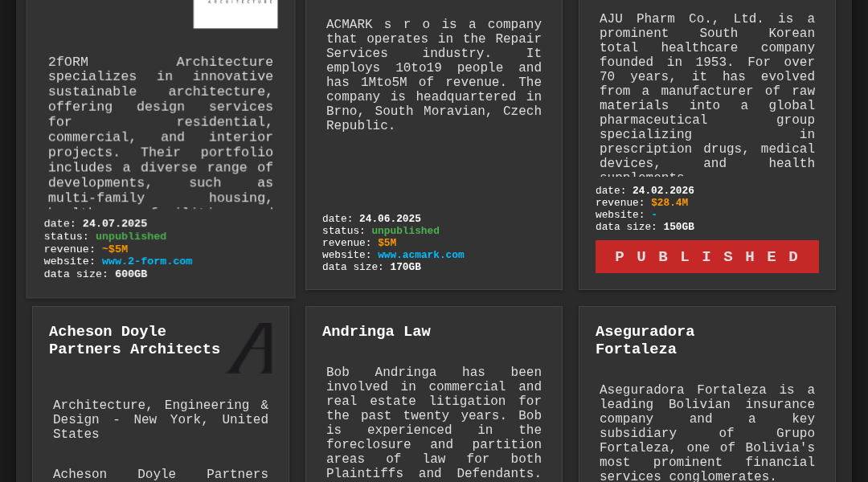The width and height of the screenshot is (868, 482).
Task: Open the www.2-form.com website link
Action: pos(147,261)
